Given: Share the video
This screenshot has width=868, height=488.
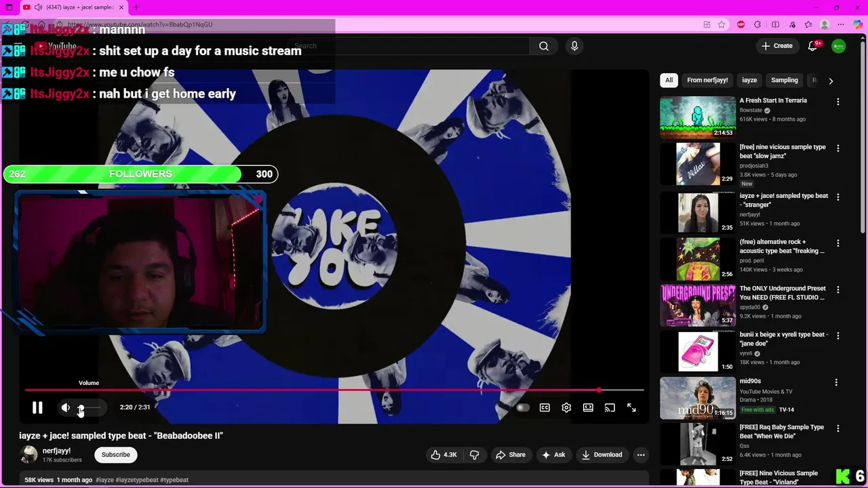Looking at the screenshot, I should coord(511,455).
